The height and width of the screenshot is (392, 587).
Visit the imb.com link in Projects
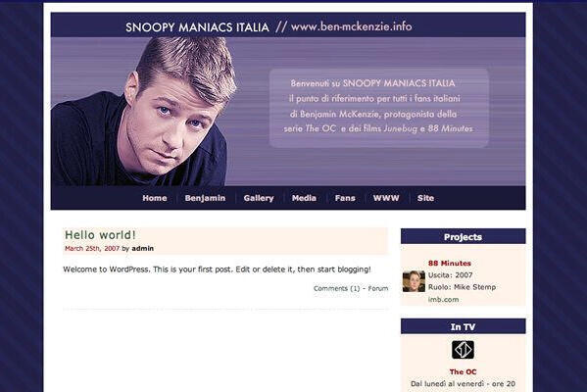(x=444, y=299)
